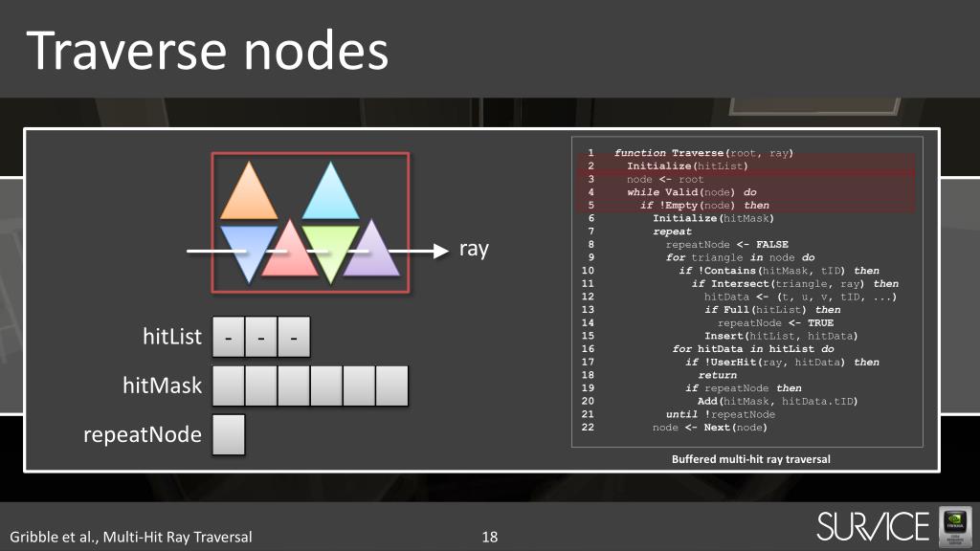This screenshot has width=980, height=551.
Task: Click code line 'for hitData in hitList do'
Action: click(x=753, y=349)
